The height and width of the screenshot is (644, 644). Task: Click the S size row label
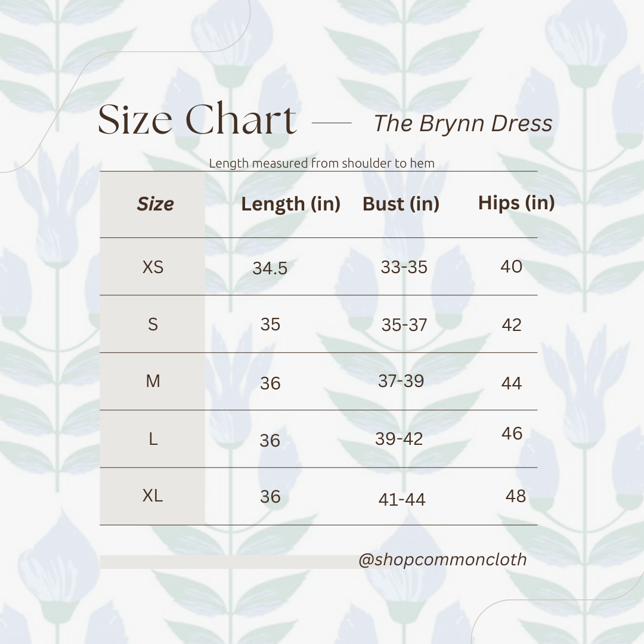[x=153, y=324]
